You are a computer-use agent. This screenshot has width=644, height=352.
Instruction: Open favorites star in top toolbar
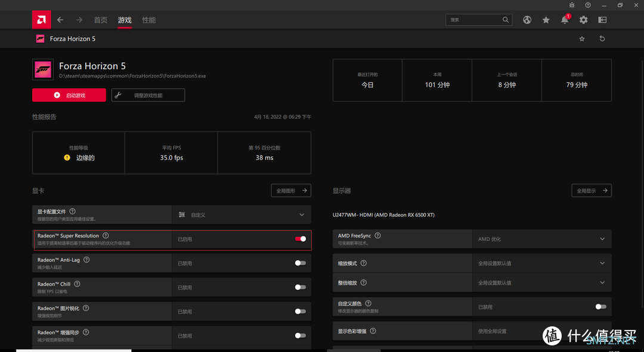pyautogui.click(x=546, y=20)
